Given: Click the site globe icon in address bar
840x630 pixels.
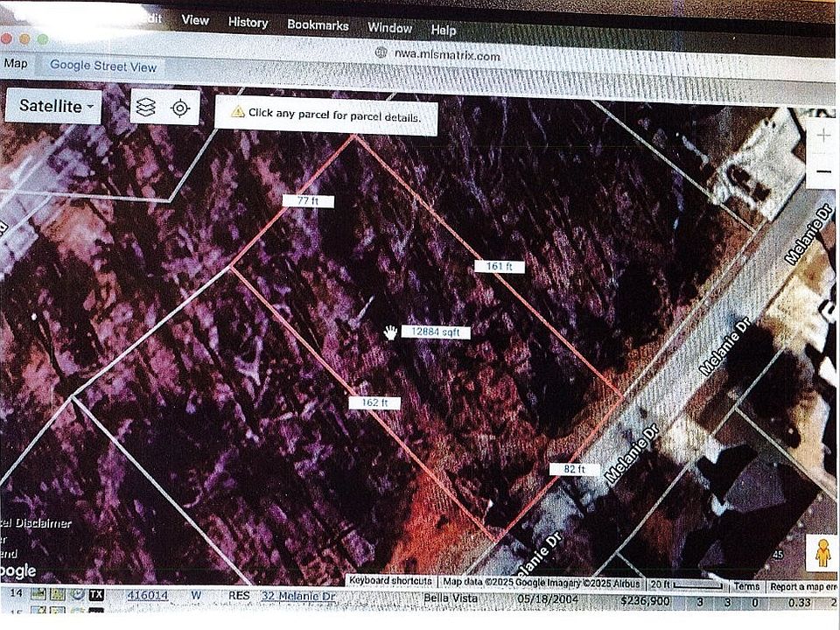Looking at the screenshot, I should (381, 52).
